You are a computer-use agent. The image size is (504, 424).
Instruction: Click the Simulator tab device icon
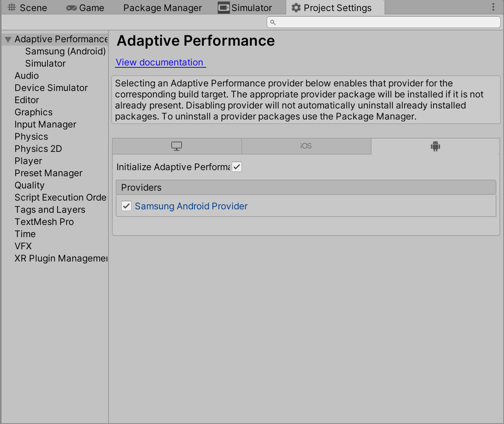click(x=223, y=7)
